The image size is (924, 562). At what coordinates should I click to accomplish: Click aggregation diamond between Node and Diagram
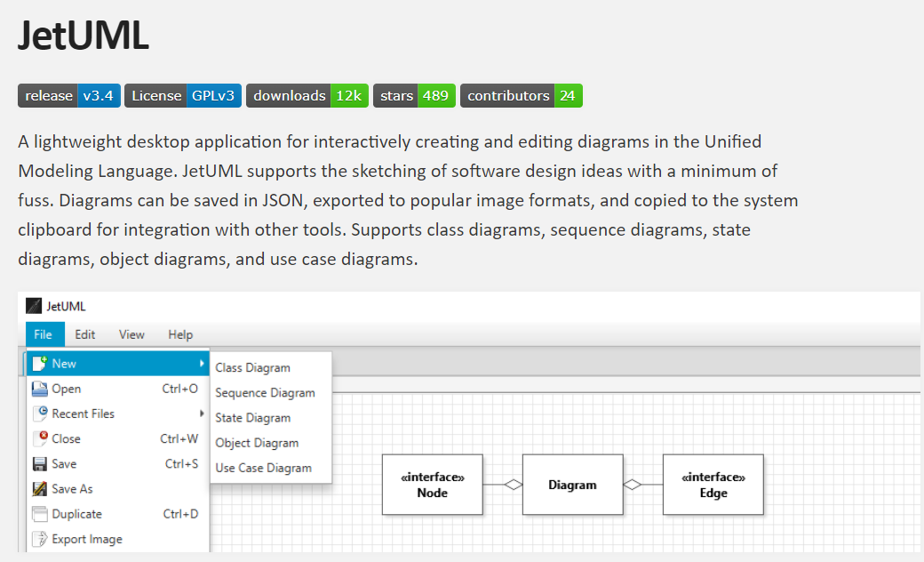pyautogui.click(x=514, y=485)
